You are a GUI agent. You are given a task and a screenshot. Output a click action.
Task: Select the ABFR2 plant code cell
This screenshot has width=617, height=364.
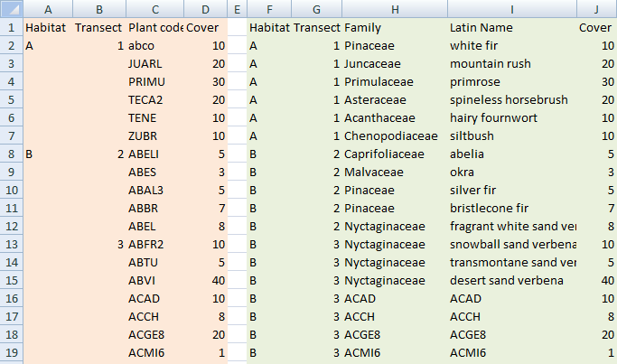point(155,245)
